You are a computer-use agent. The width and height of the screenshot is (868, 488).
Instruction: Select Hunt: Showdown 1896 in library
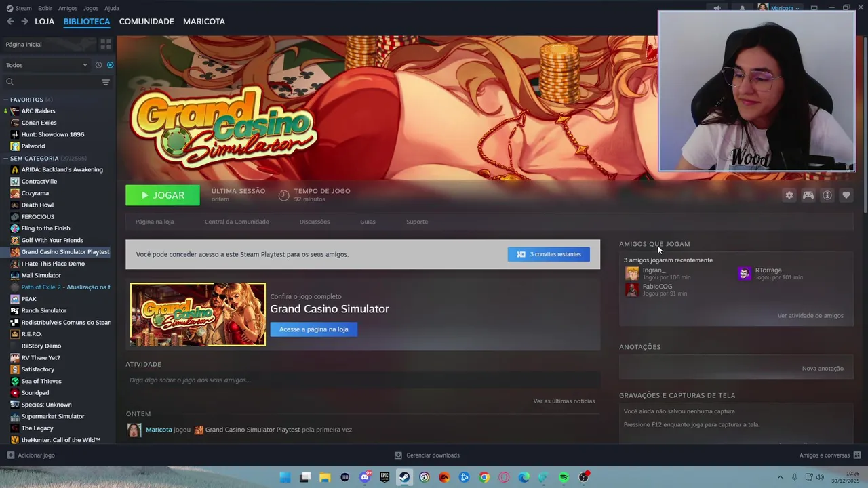58,134
